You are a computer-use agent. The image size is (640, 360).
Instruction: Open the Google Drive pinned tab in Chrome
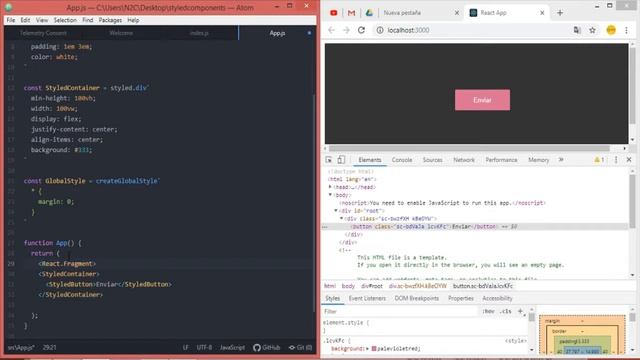369,13
